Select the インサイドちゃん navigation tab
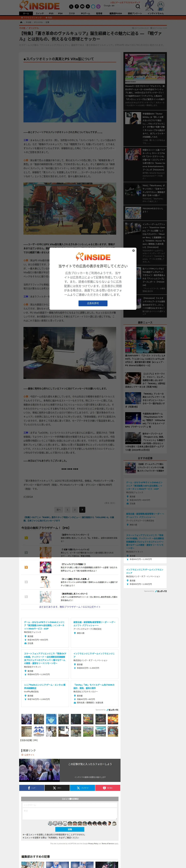The image size is (186, 868). [x=156, y=13]
